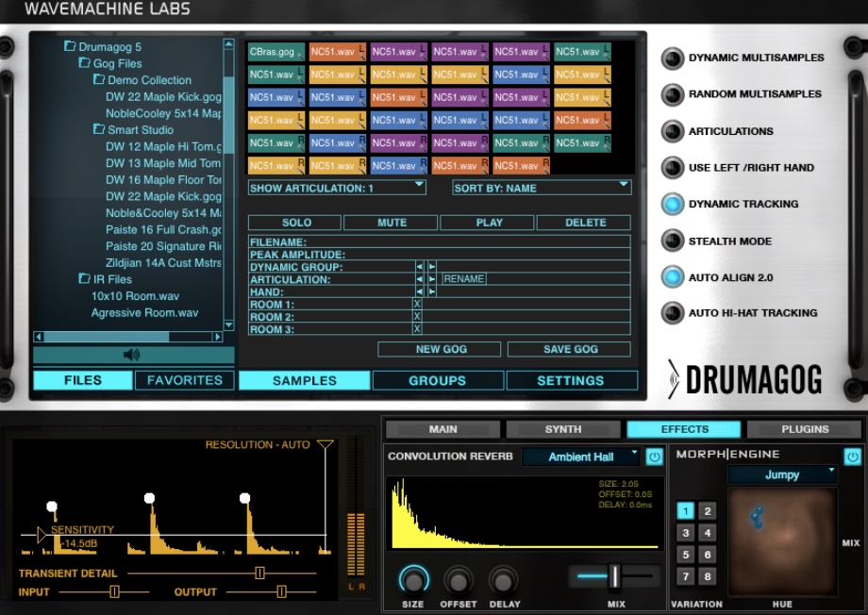868x615 pixels.
Task: Click the RENAME articulation button
Action: pyautogui.click(x=464, y=279)
